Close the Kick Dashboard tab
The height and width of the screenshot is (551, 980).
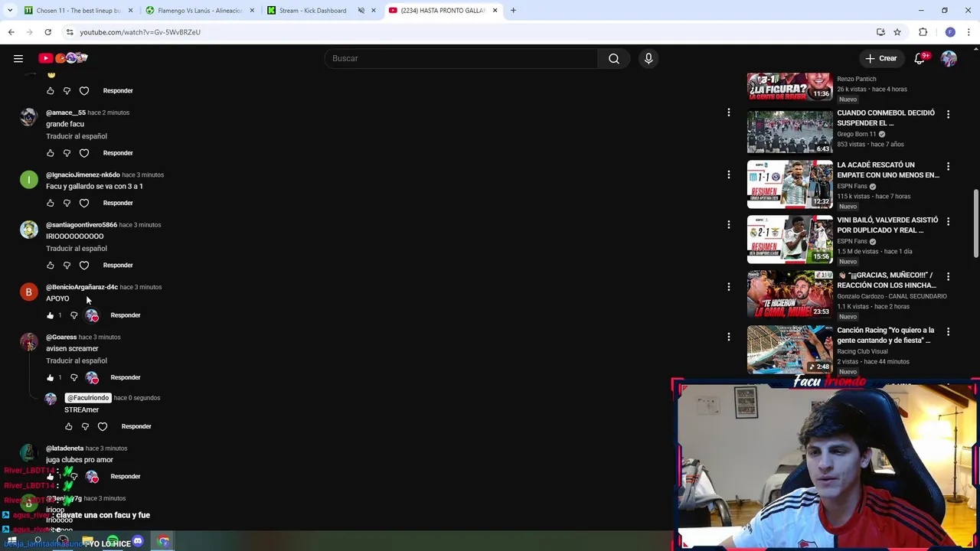pos(374,11)
